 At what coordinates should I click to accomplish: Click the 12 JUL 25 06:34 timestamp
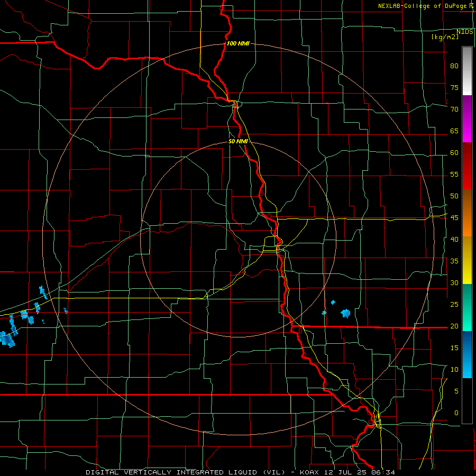(x=360, y=472)
